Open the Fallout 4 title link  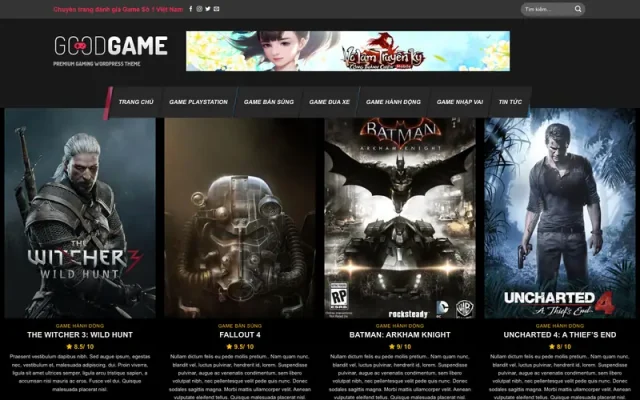pos(240,335)
